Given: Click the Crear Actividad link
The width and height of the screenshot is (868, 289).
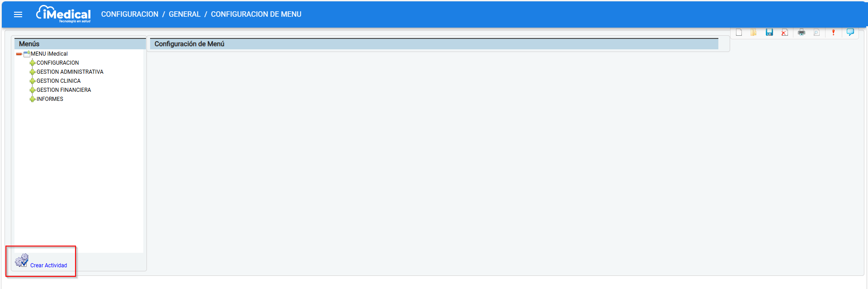Looking at the screenshot, I should tap(48, 265).
